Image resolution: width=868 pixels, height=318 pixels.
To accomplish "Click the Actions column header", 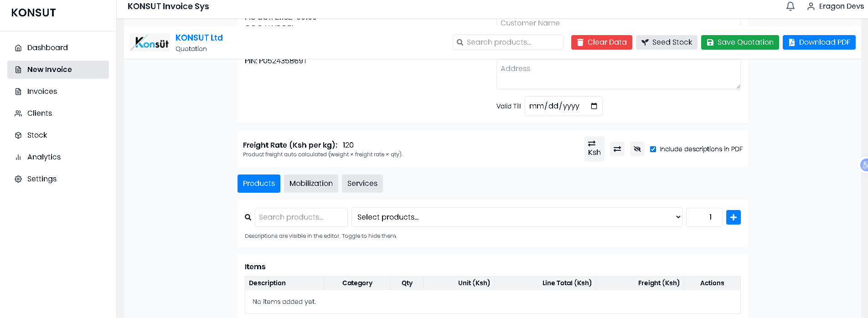I will point(712,283).
